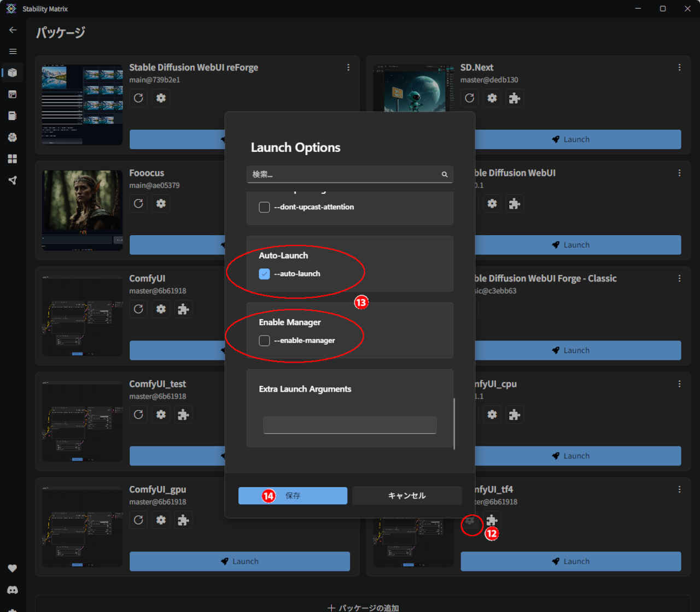Open the gear settings on SD.Next

(x=492, y=98)
